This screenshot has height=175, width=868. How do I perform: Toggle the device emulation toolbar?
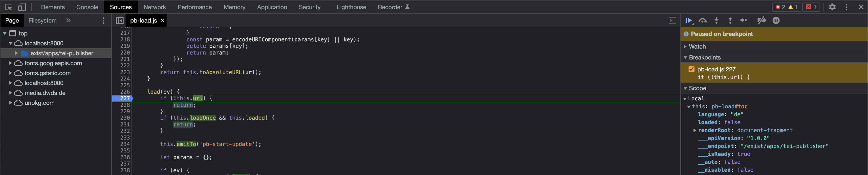(22, 7)
